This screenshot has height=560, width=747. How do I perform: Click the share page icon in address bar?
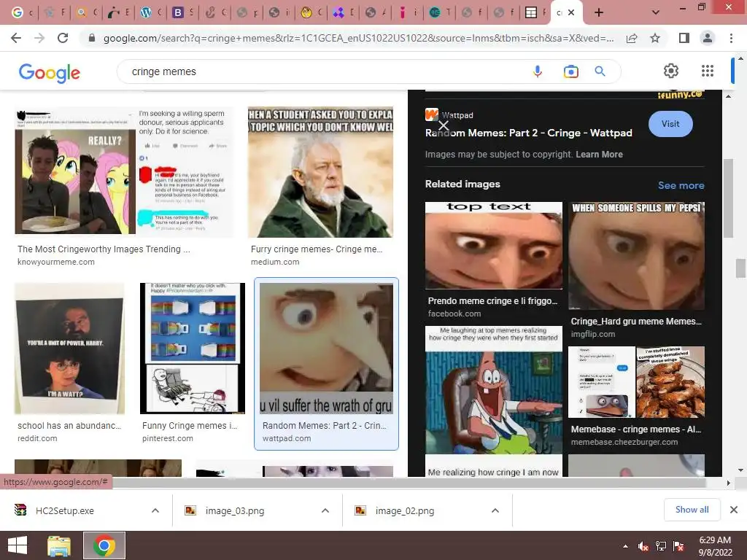click(632, 38)
